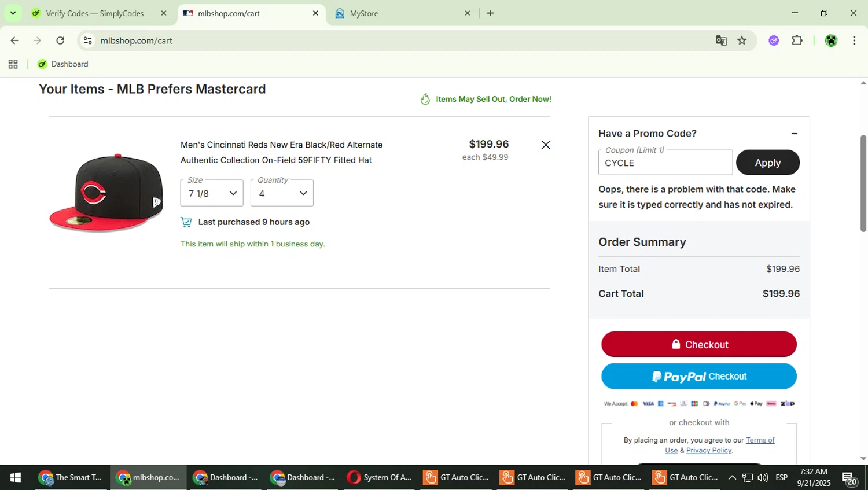Click the Reds hat product thumbnail

coord(106,193)
